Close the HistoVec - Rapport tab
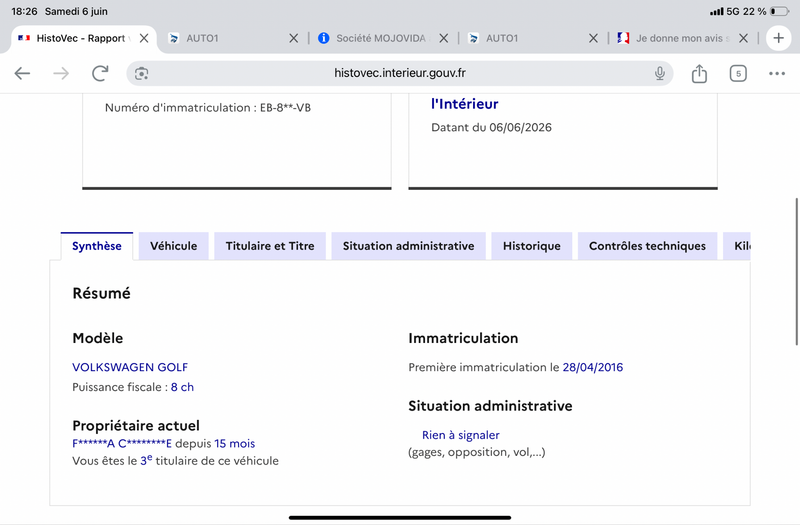The image size is (800, 525). (x=144, y=38)
